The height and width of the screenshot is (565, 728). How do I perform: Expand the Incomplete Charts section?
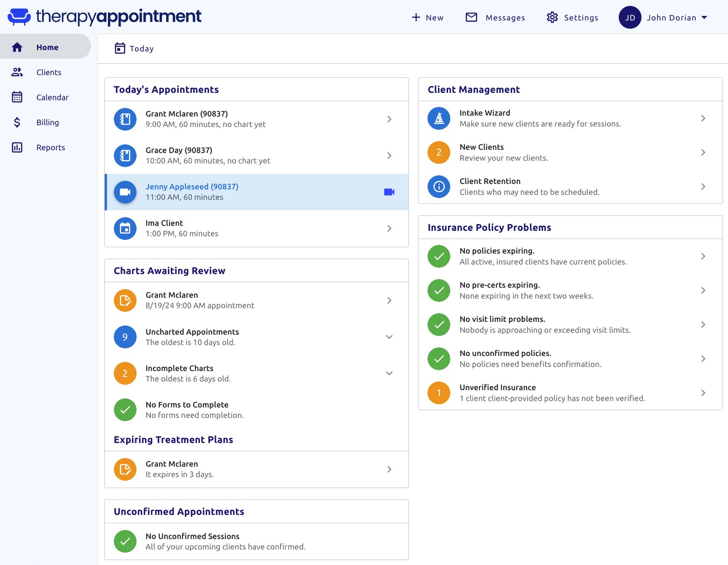click(x=389, y=373)
